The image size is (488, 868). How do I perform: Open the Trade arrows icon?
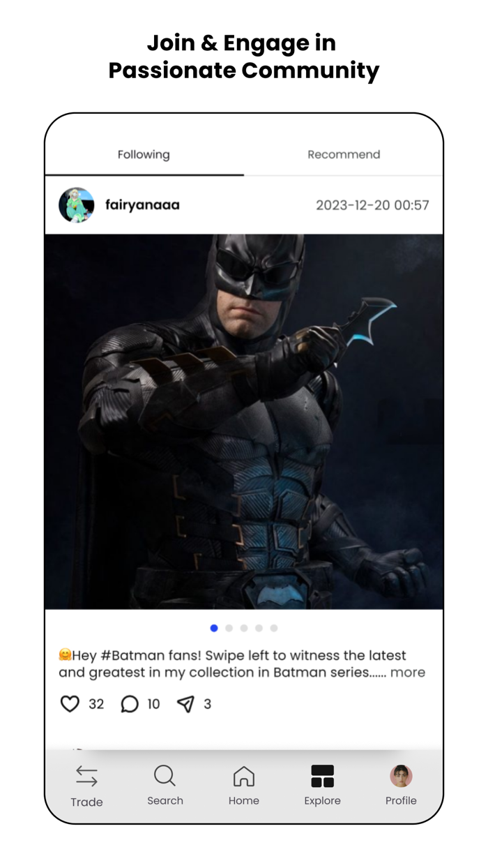click(86, 776)
